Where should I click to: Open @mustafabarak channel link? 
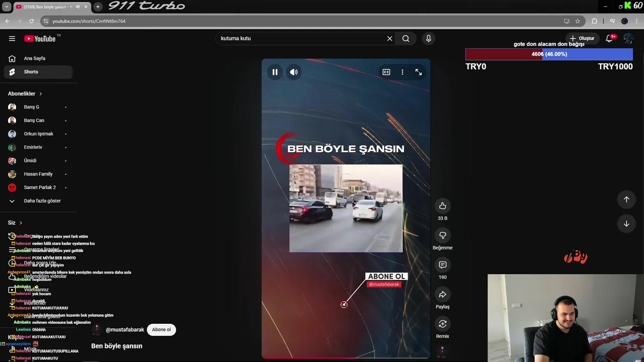[125, 330]
